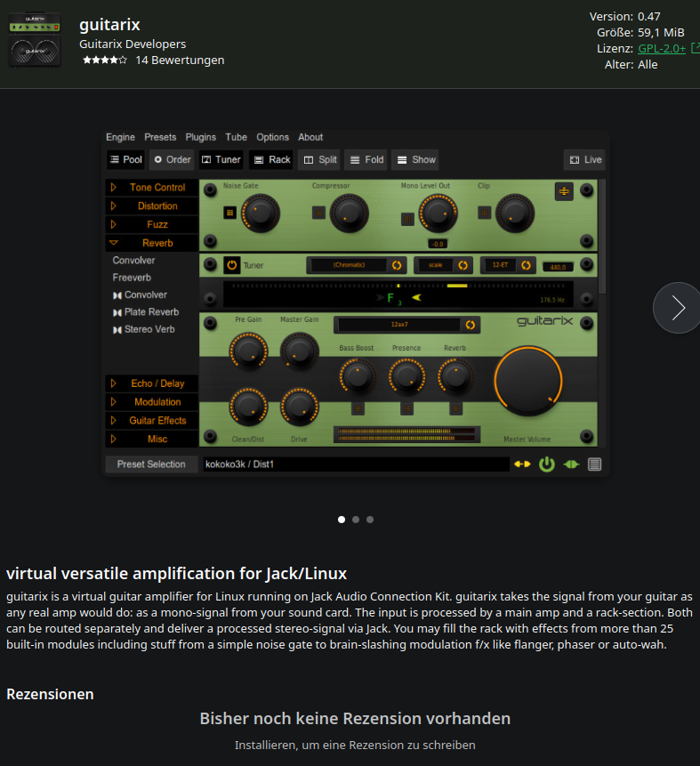Click the guitarix app icon
The image size is (700, 766).
pos(35,40)
